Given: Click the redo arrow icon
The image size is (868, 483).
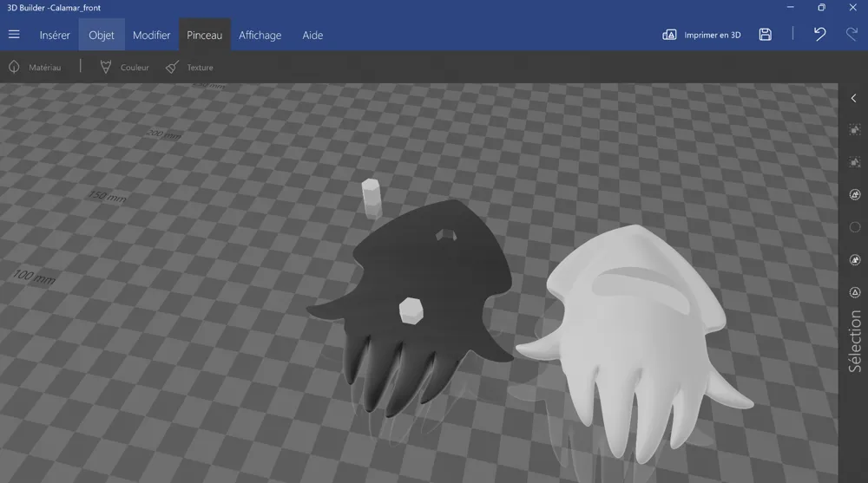Looking at the screenshot, I should [x=852, y=35].
